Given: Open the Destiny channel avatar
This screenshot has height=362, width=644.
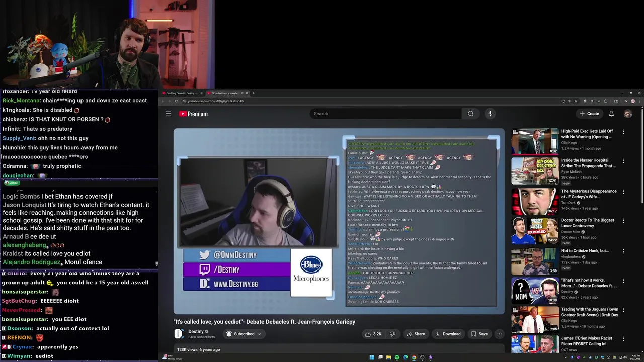Looking at the screenshot, I should tap(179, 334).
